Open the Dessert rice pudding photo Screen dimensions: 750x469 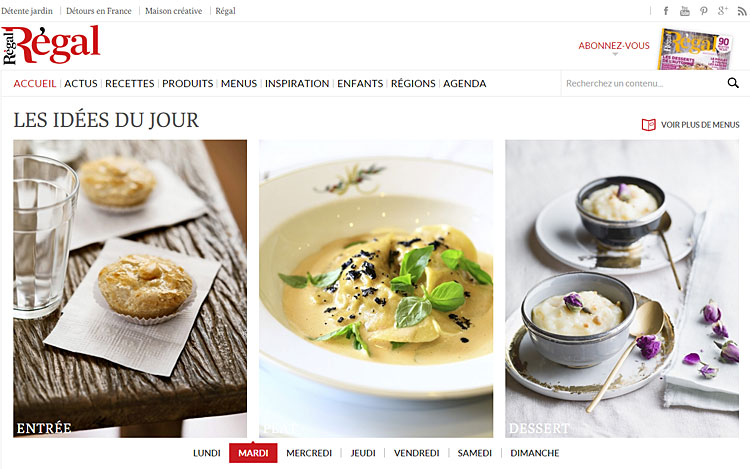coord(622,288)
